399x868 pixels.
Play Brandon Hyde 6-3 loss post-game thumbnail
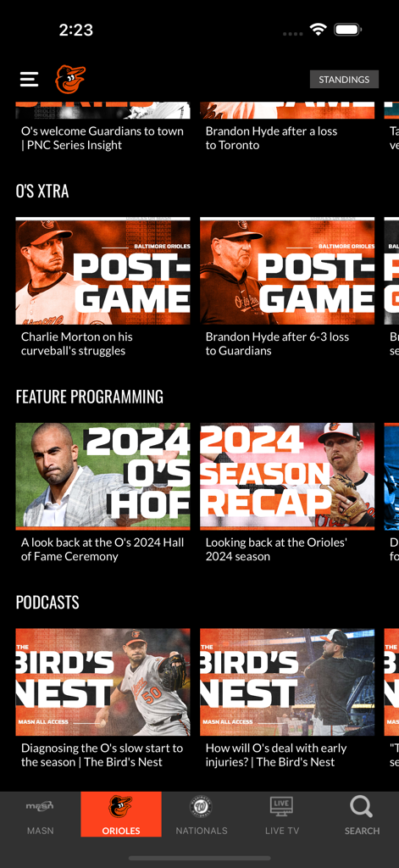pos(287,270)
